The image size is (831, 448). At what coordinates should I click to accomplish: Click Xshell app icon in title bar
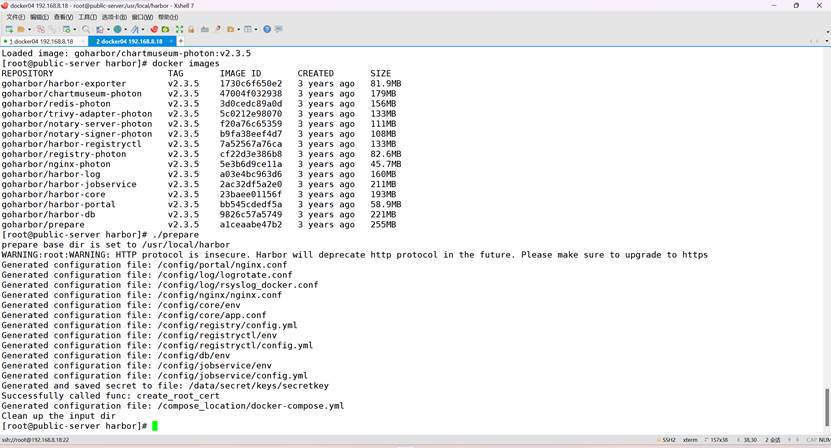pos(5,5)
